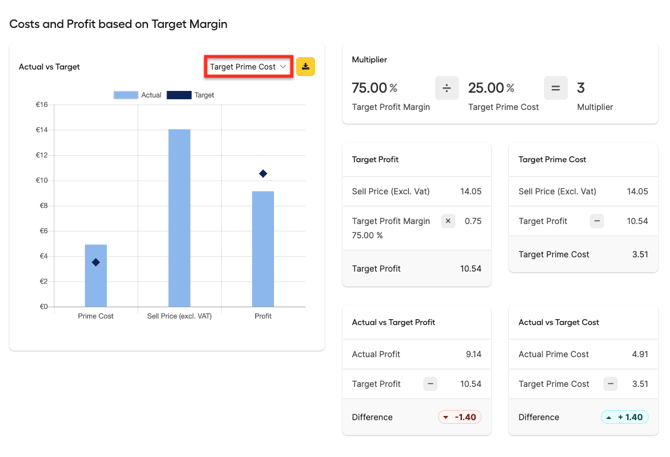Click the Prime Cost target diamond marker
The width and height of the screenshot is (670, 457).
tap(96, 262)
